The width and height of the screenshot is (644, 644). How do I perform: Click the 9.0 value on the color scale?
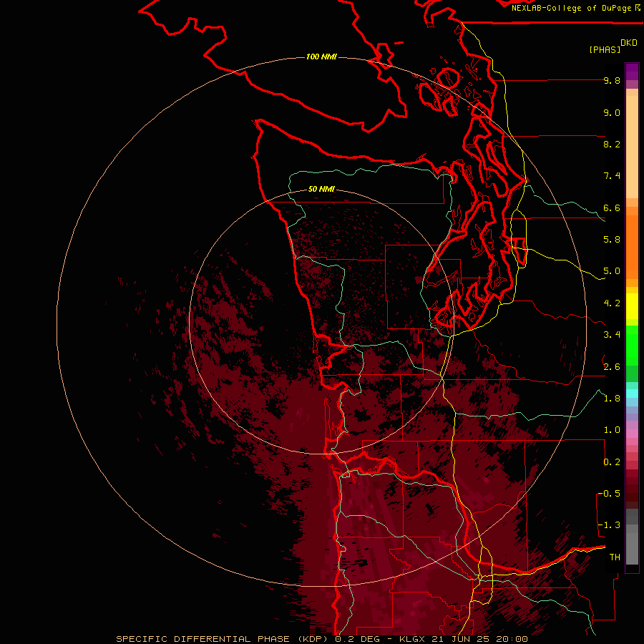click(612, 112)
